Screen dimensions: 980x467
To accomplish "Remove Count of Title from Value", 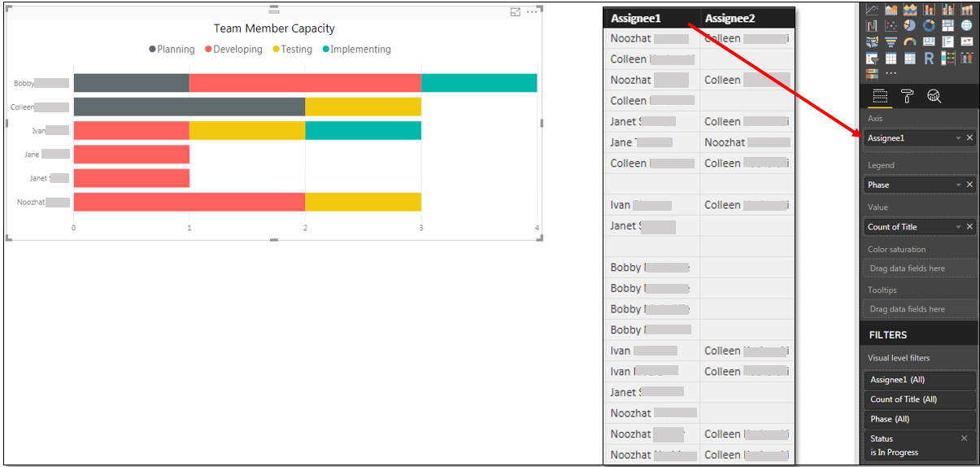I will pyautogui.click(x=969, y=227).
